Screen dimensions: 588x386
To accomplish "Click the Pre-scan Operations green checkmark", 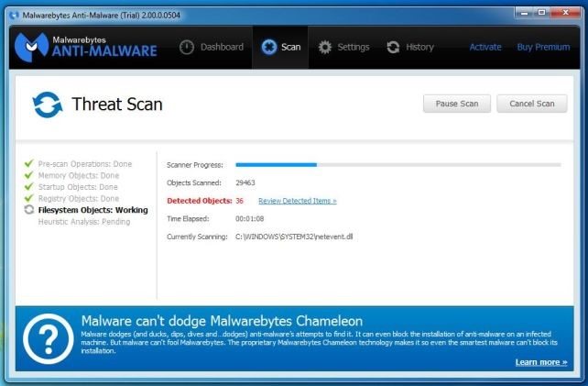I will [x=29, y=164].
